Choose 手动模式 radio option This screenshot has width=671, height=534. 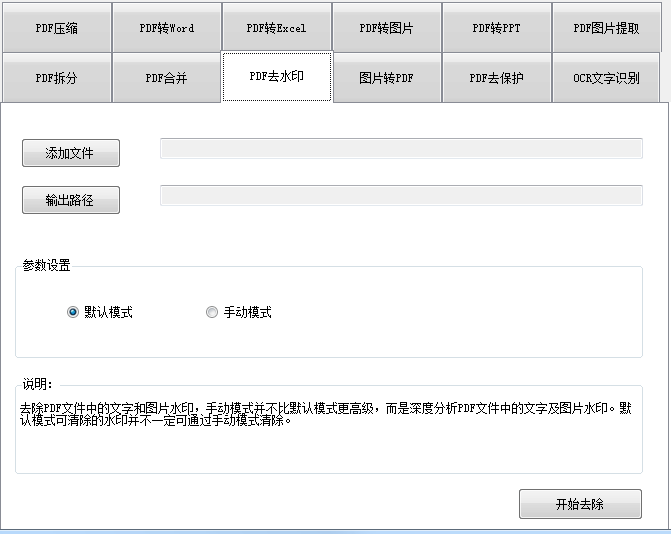212,312
